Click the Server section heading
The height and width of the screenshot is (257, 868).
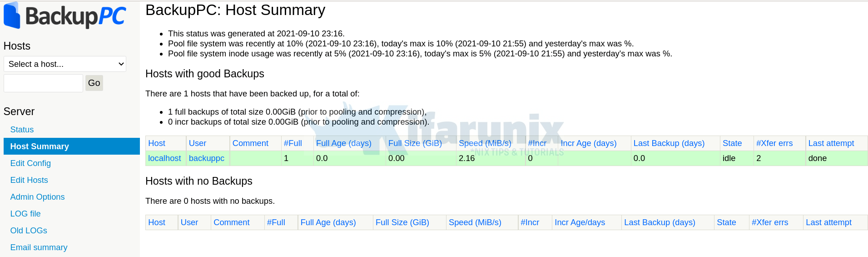(x=19, y=111)
